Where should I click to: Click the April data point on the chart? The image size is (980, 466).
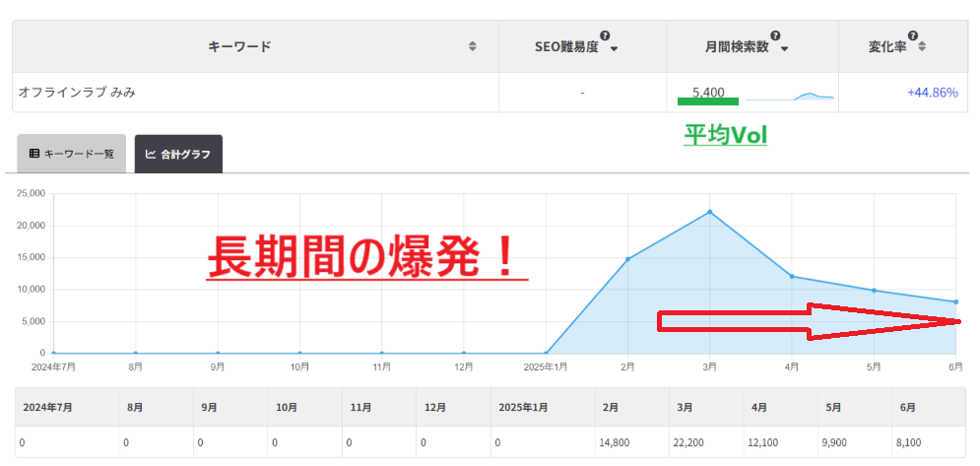[791, 276]
